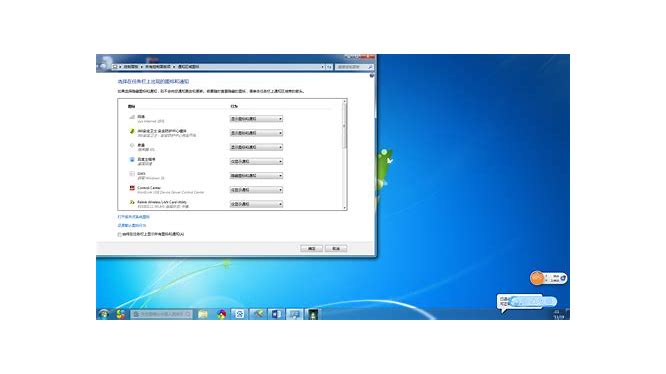Click the control panel icon at address bar start
The height and width of the screenshot is (374, 666).
click(x=115, y=67)
